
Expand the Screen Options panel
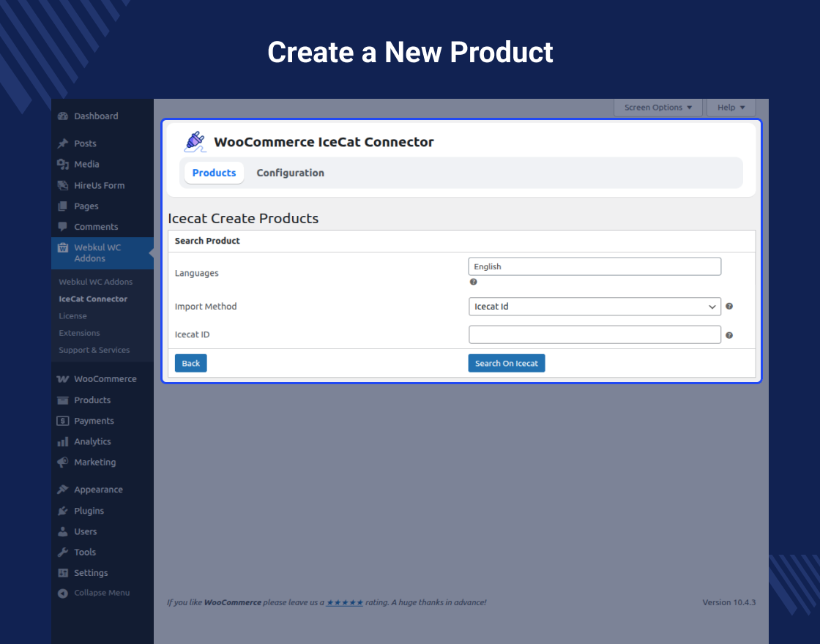657,108
